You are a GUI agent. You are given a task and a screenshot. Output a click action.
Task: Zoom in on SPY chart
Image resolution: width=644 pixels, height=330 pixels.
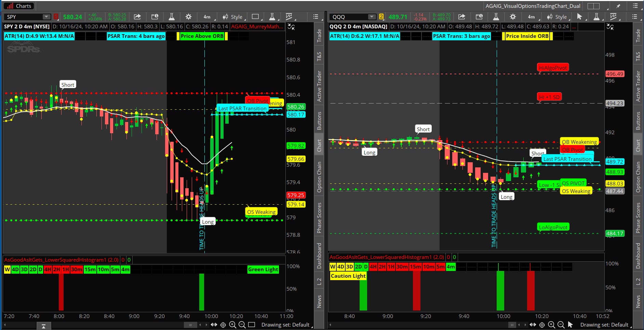tap(232, 325)
